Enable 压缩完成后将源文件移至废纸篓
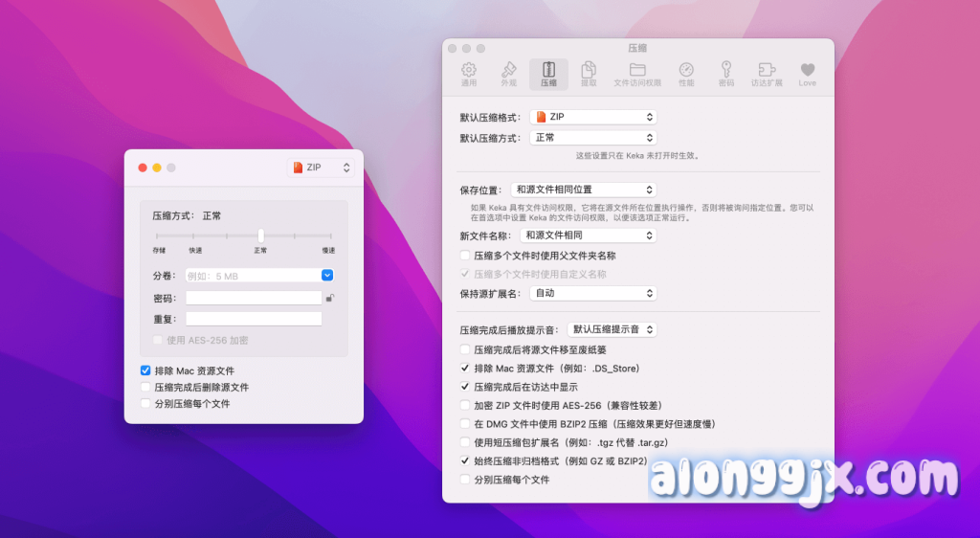 465,349
